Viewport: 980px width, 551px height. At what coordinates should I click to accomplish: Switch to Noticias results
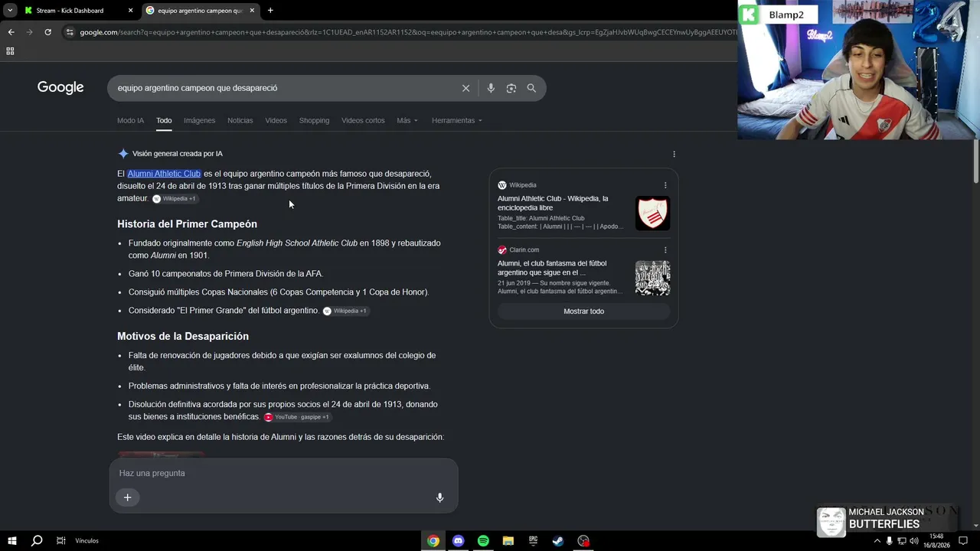240,121
